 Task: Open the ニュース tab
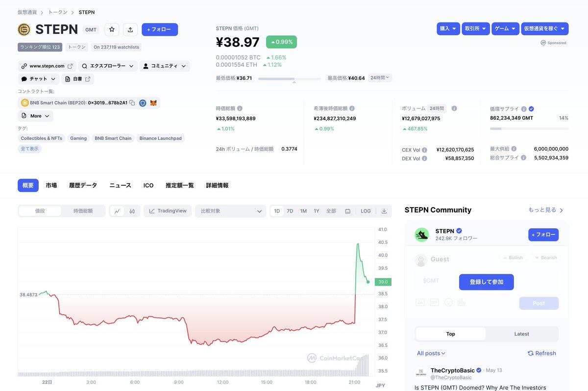tap(121, 185)
